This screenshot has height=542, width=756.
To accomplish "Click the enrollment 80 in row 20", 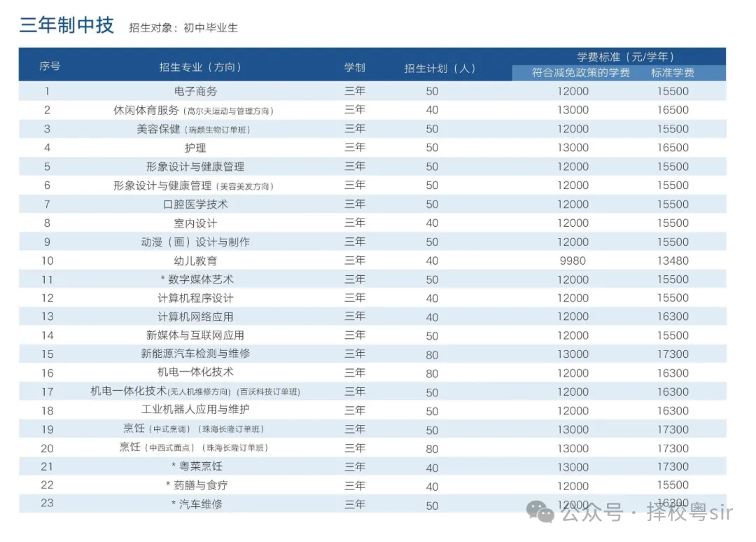I will [x=432, y=449].
